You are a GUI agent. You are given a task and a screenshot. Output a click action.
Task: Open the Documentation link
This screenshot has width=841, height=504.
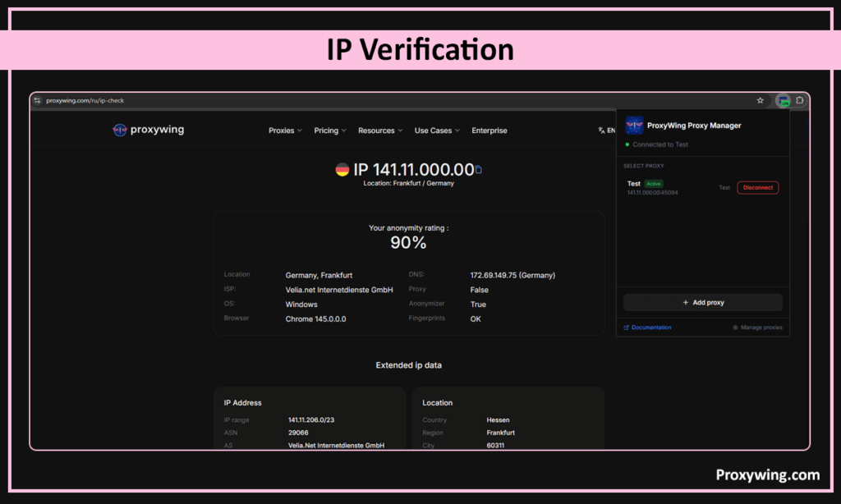pos(650,328)
